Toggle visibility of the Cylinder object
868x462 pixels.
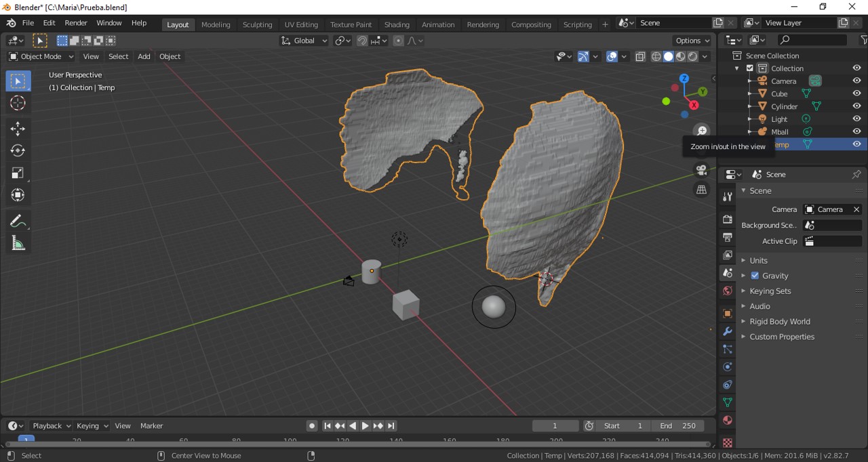(856, 106)
